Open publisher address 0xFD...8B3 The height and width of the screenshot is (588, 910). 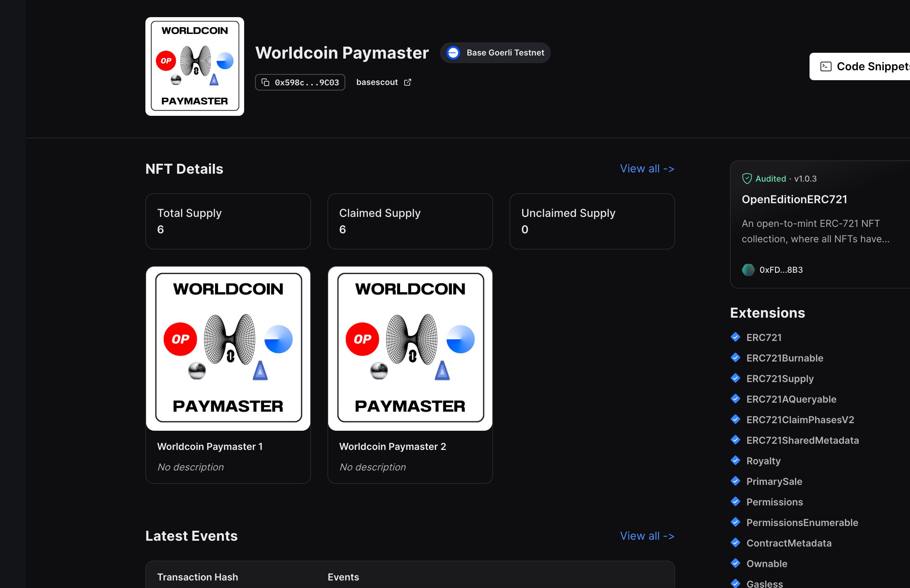coord(781,270)
